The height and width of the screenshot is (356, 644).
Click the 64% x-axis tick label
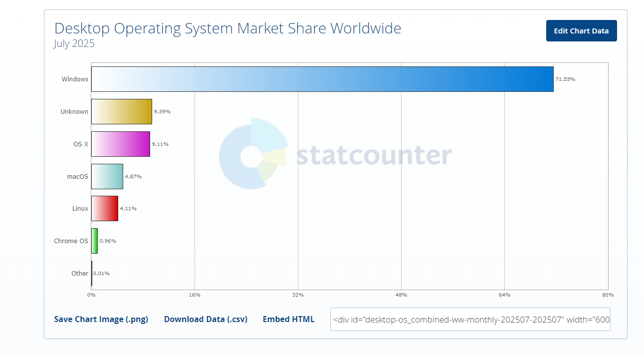pyautogui.click(x=504, y=295)
